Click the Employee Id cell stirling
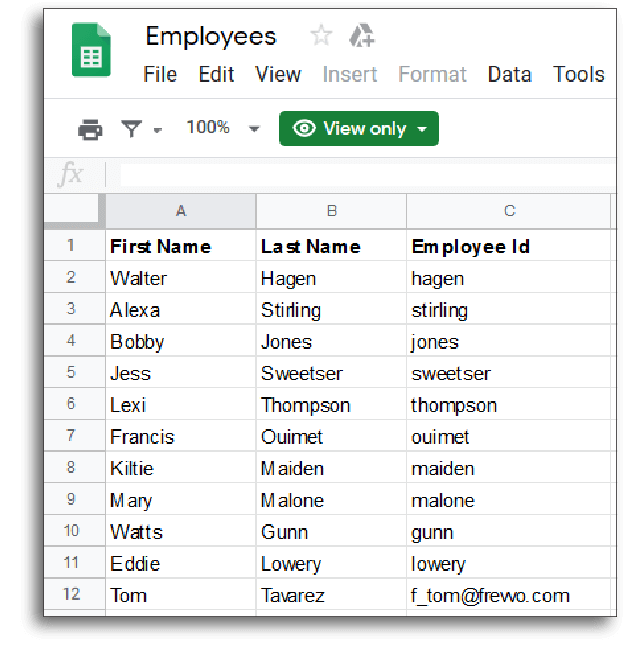This screenshot has width=632, height=651. point(509,309)
